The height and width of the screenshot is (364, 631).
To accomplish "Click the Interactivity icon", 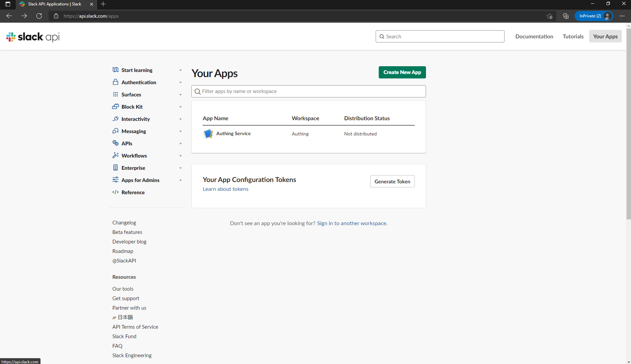I will coord(116,119).
